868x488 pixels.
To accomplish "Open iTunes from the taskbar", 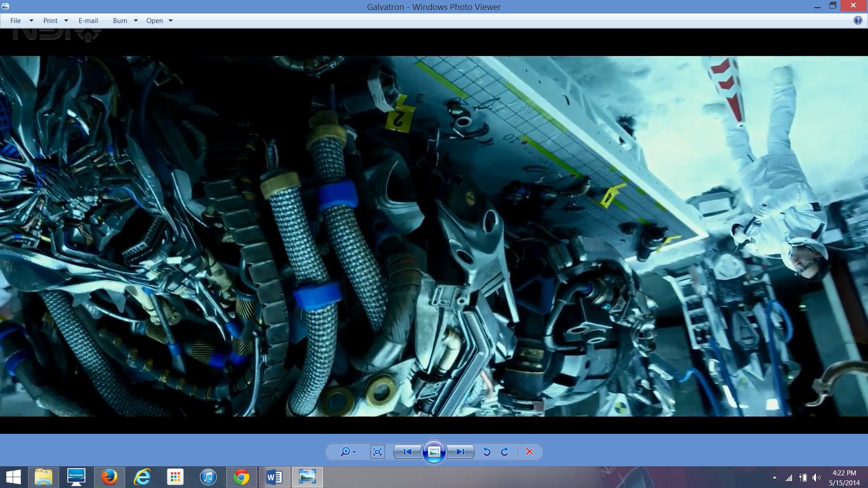I will (x=208, y=477).
